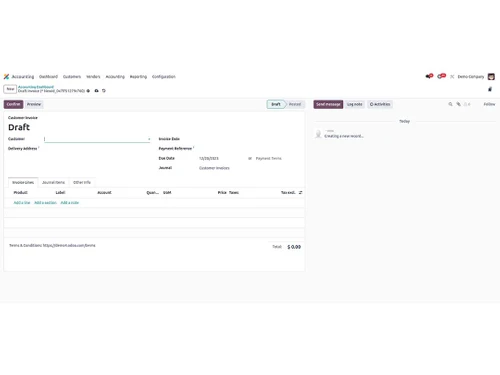Click the Price column header

222,193
